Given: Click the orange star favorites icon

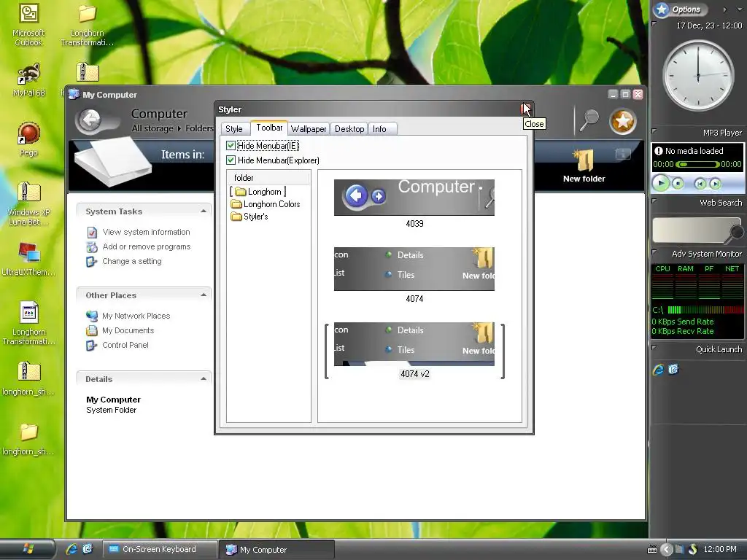Looking at the screenshot, I should click(623, 121).
